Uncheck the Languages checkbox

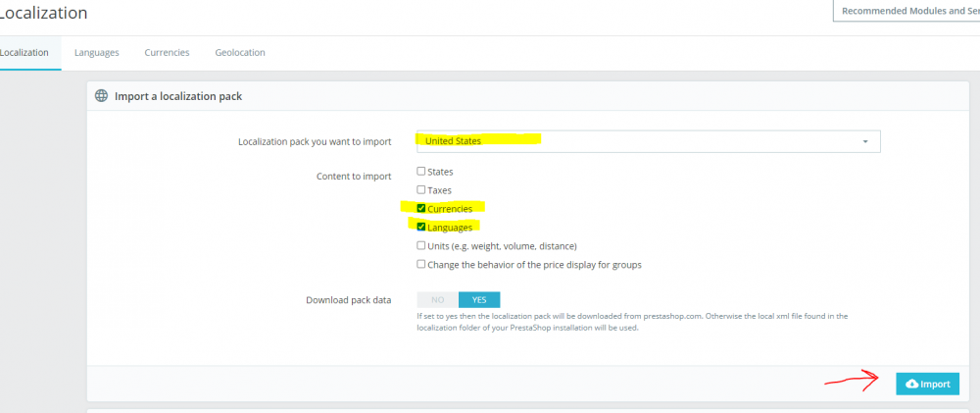click(421, 228)
